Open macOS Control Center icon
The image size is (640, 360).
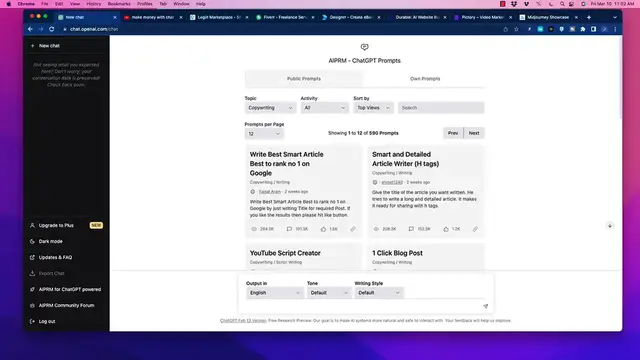click(x=572, y=4)
